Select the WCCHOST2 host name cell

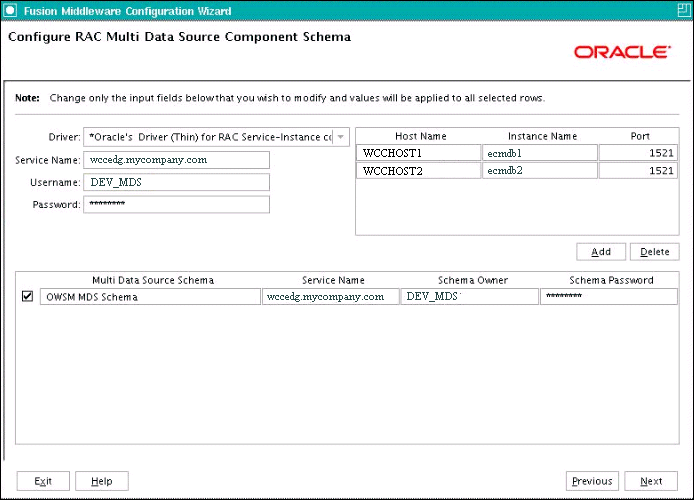coord(419,171)
